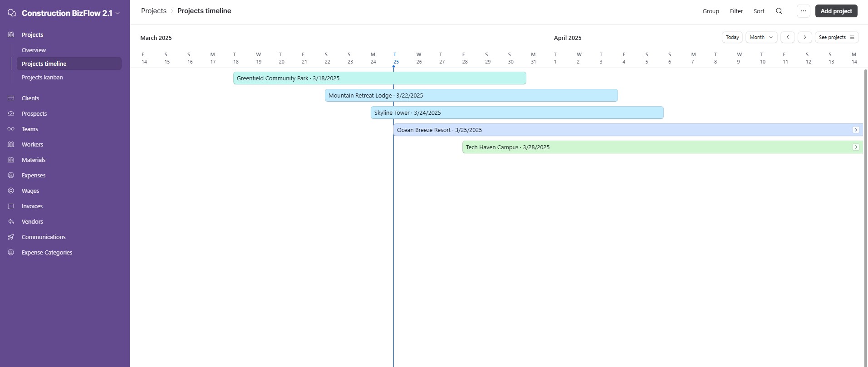Open the Projects kanban view
The image size is (868, 367).
42,77
